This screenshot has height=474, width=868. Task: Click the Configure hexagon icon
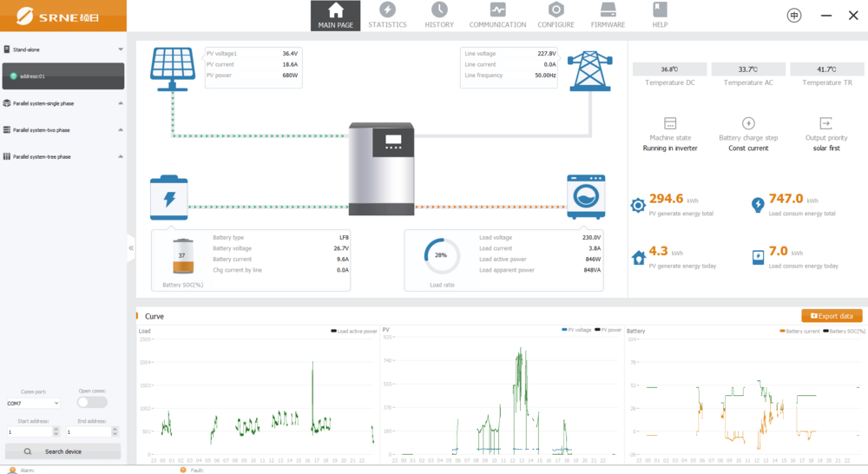[x=556, y=10]
